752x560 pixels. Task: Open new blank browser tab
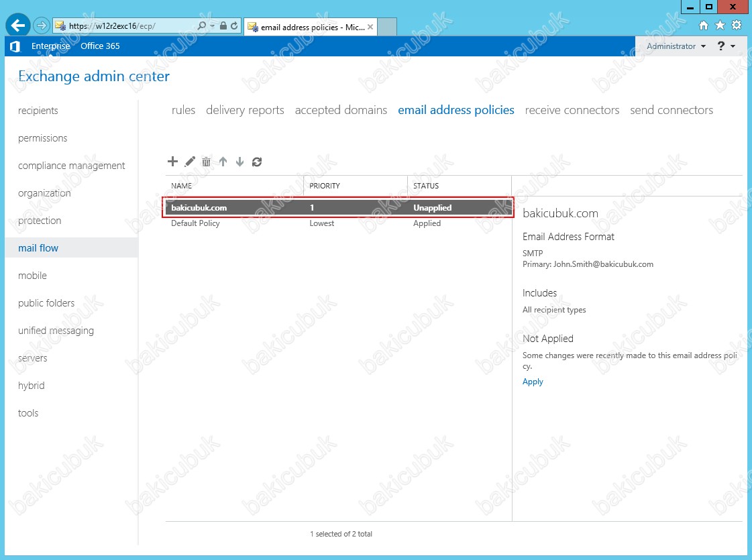click(387, 27)
